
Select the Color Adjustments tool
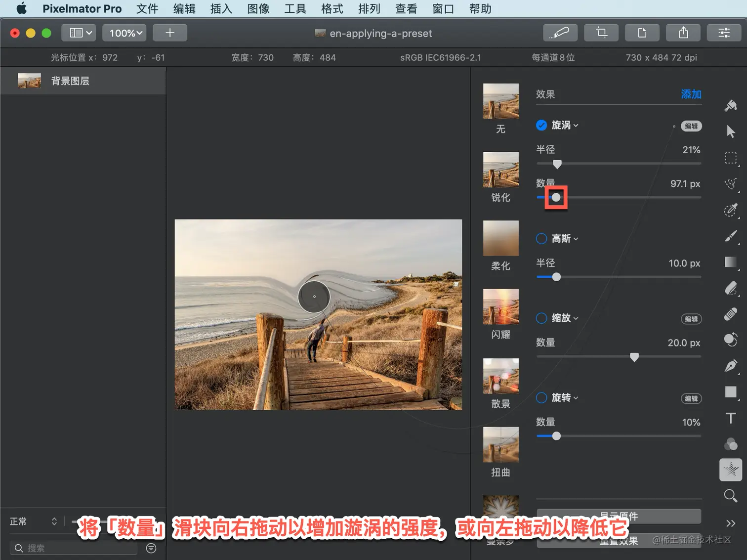(731, 444)
